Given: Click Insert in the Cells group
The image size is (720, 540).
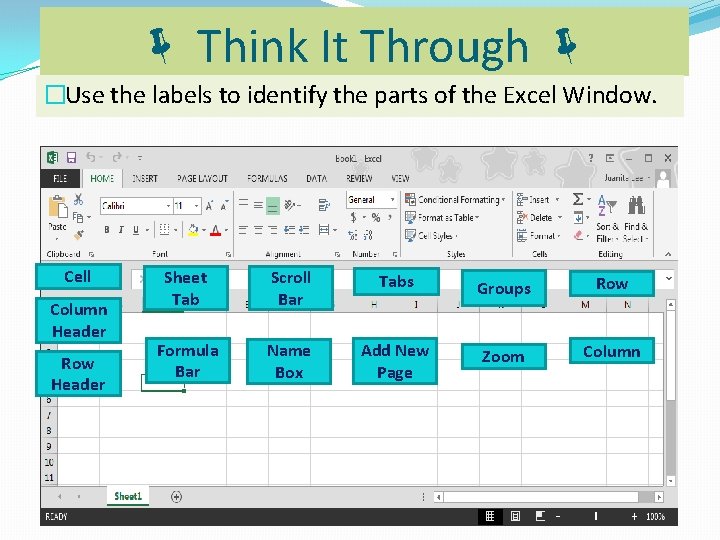Looking at the screenshot, I should [x=537, y=199].
